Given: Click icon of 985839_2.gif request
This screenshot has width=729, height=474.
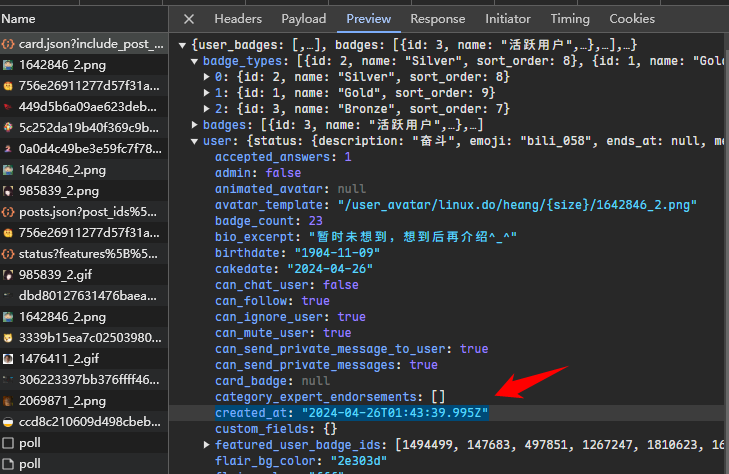Looking at the screenshot, I should (8, 275).
